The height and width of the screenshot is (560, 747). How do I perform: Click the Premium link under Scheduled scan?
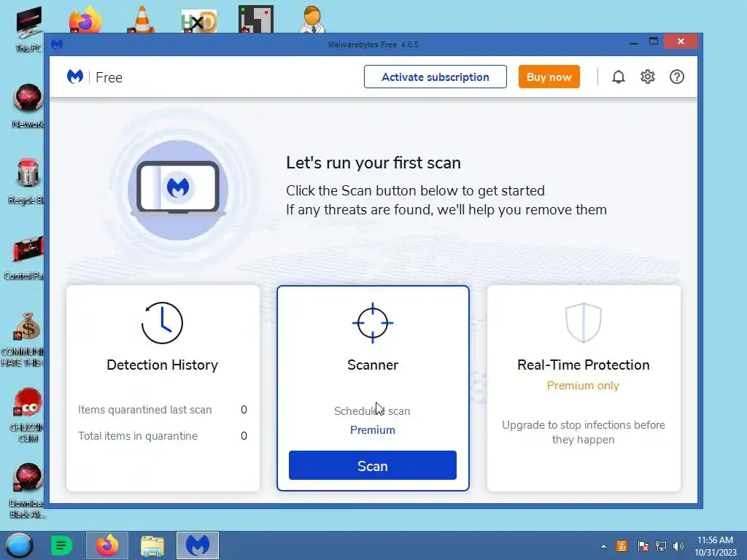[373, 430]
